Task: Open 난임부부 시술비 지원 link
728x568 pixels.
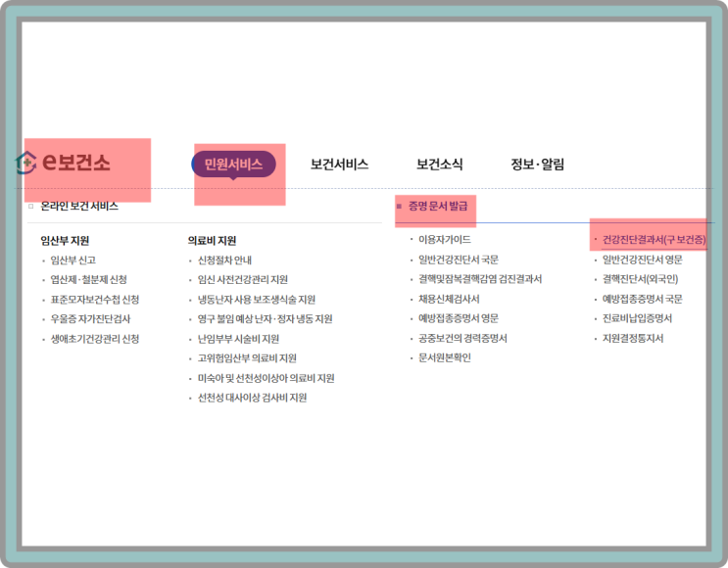Action: [238, 339]
